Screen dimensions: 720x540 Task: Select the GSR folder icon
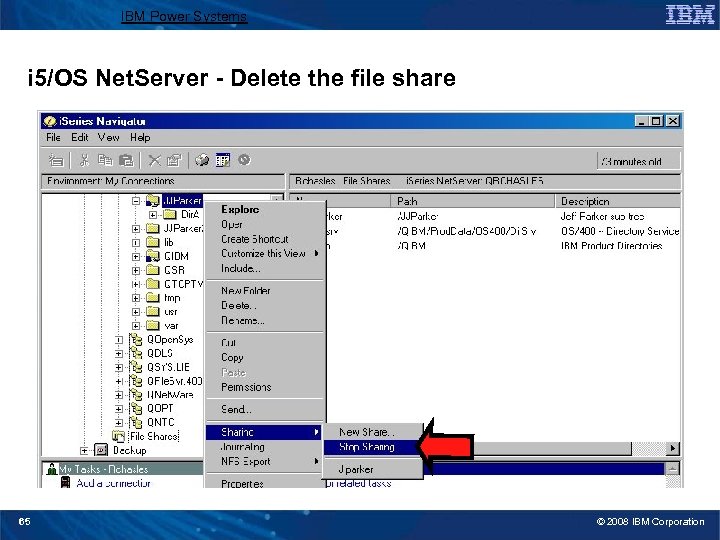152,270
